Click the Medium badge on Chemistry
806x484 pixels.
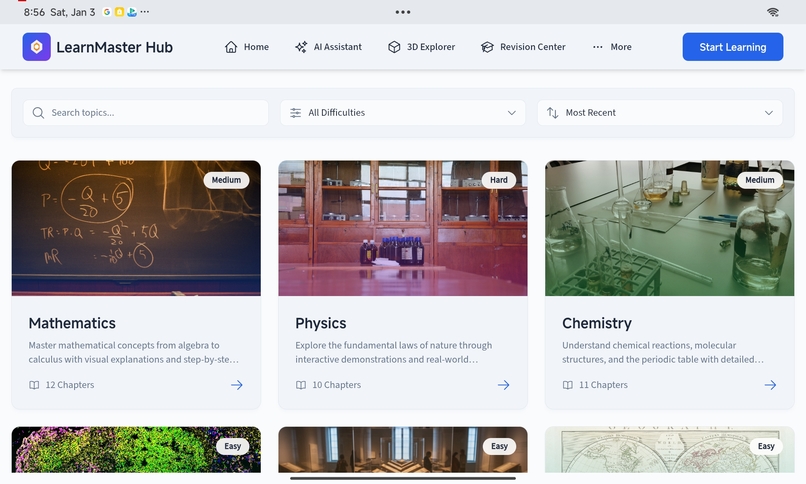pos(760,180)
